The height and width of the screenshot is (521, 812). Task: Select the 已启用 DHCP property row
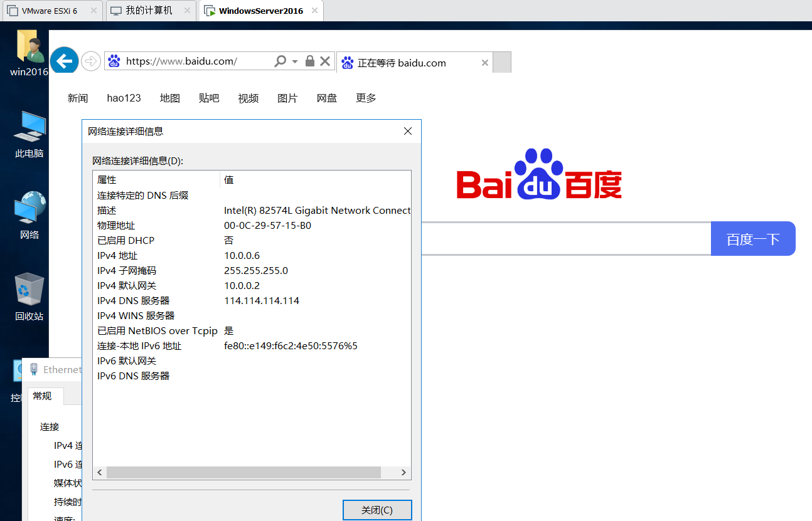pos(252,241)
